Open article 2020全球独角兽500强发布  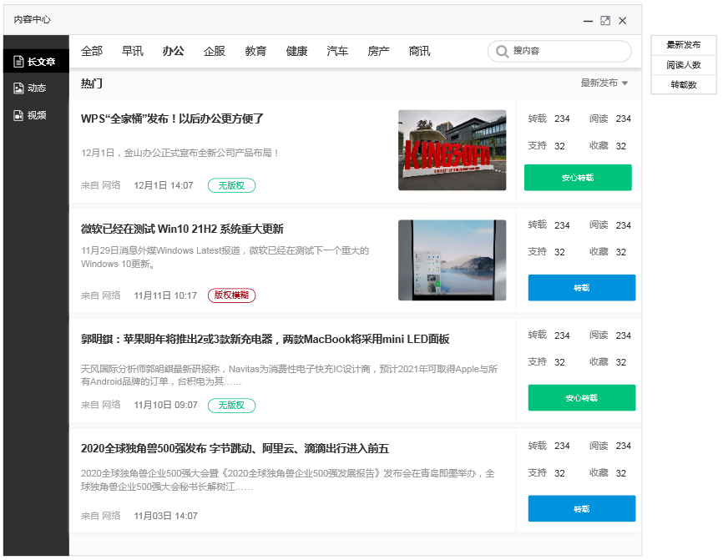[x=235, y=449]
